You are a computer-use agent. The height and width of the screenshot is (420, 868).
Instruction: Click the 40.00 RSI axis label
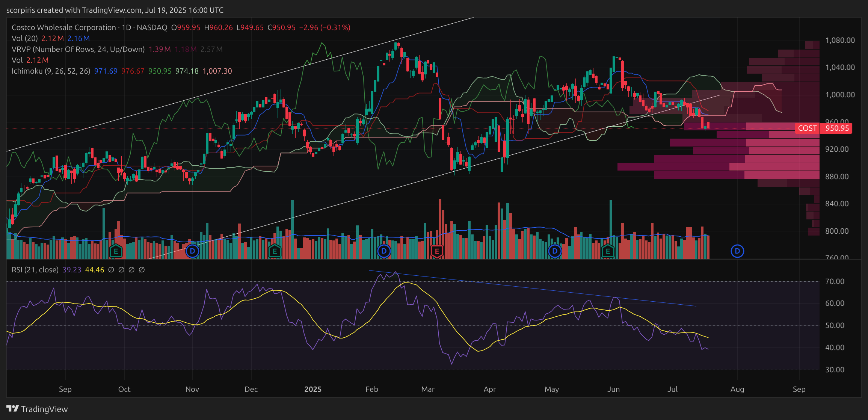[x=835, y=347]
